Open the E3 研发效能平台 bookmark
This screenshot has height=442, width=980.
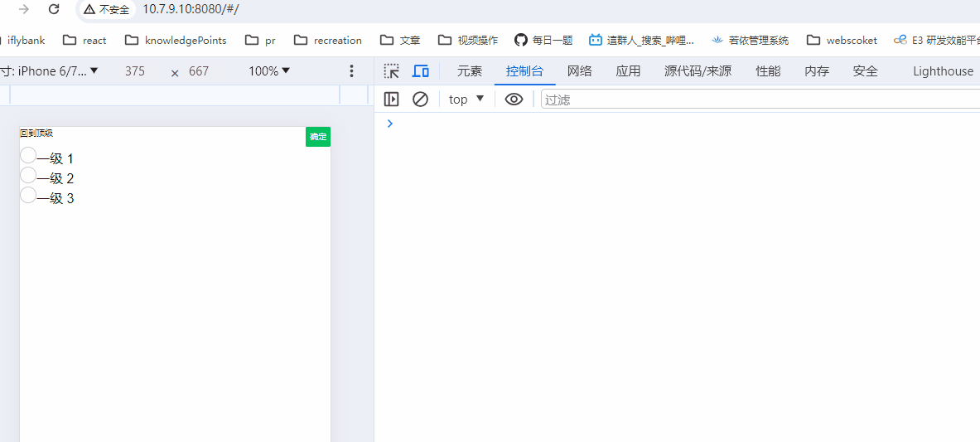(x=936, y=40)
